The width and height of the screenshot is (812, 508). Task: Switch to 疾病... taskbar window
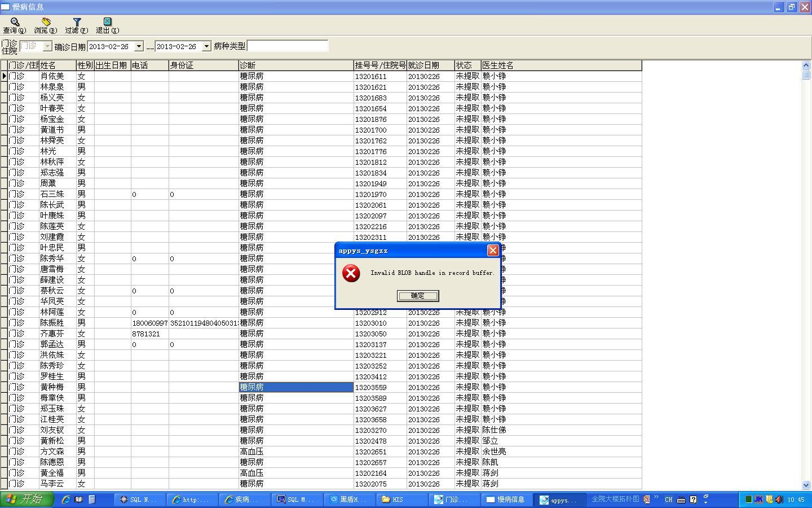245,500
